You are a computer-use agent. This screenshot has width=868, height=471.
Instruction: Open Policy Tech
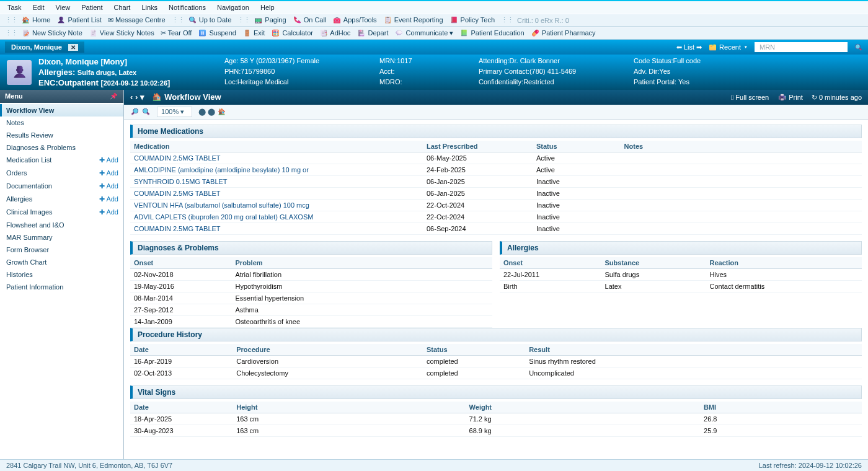[x=472, y=20]
